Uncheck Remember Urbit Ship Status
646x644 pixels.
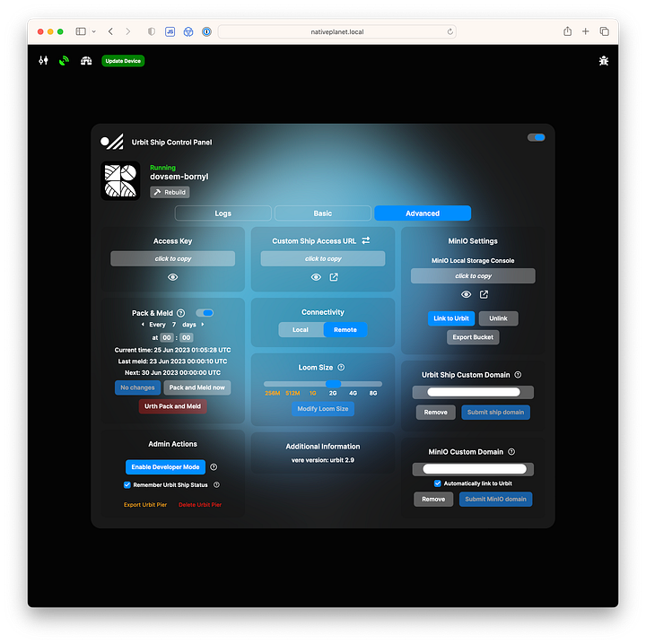click(127, 485)
